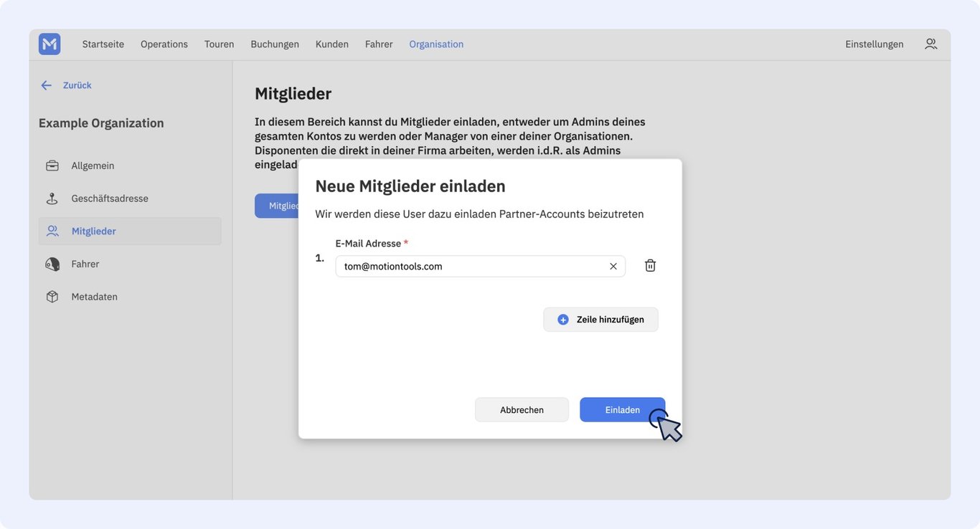Focus the E-Mail Adresse input field
The width and height of the screenshot is (980, 529).
[x=481, y=267]
